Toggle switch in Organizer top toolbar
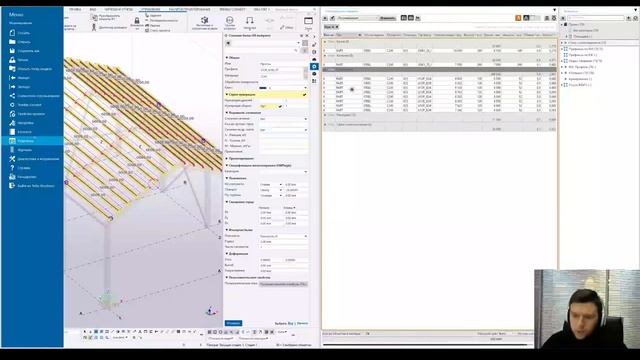Viewport: 640px width, 360px height. tap(536, 18)
